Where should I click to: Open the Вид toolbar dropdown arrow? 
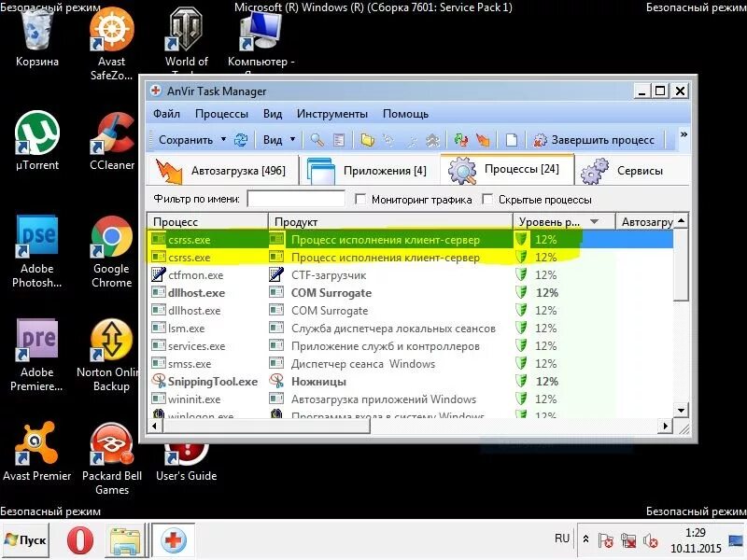292,139
